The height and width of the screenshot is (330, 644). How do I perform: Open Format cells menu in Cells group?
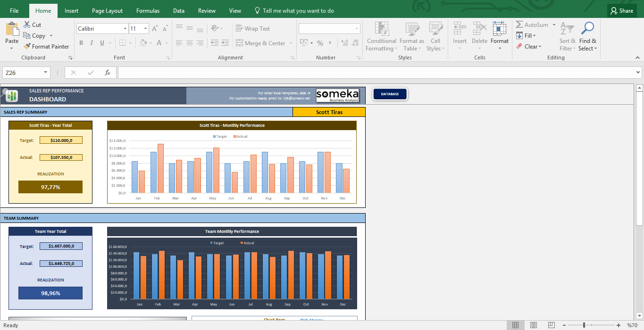point(499,36)
